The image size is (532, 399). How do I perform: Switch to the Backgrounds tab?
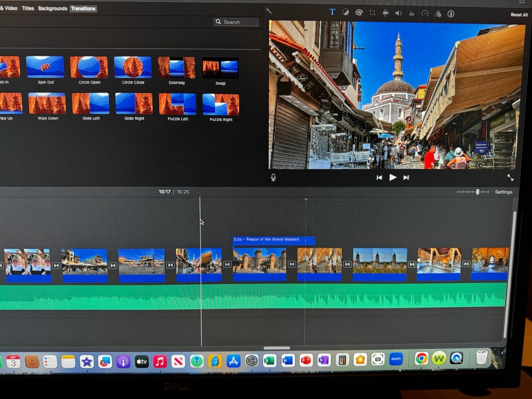coord(52,9)
